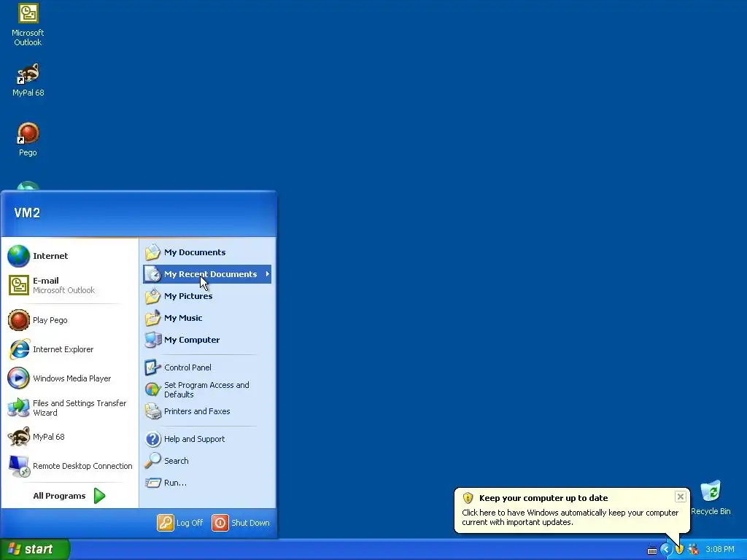This screenshot has height=560, width=747.
Task: Select the Pego desktop shortcut
Action: tap(28, 139)
